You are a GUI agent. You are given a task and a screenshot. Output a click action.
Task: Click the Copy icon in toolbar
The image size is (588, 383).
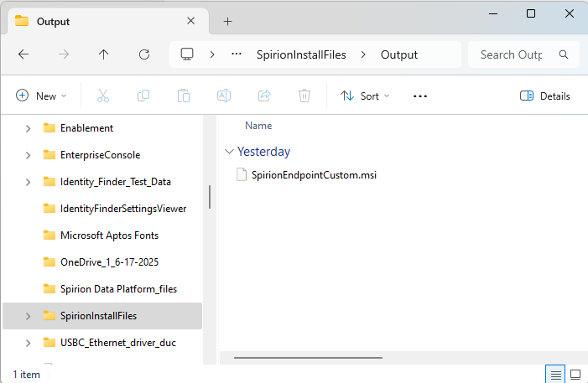pos(143,96)
